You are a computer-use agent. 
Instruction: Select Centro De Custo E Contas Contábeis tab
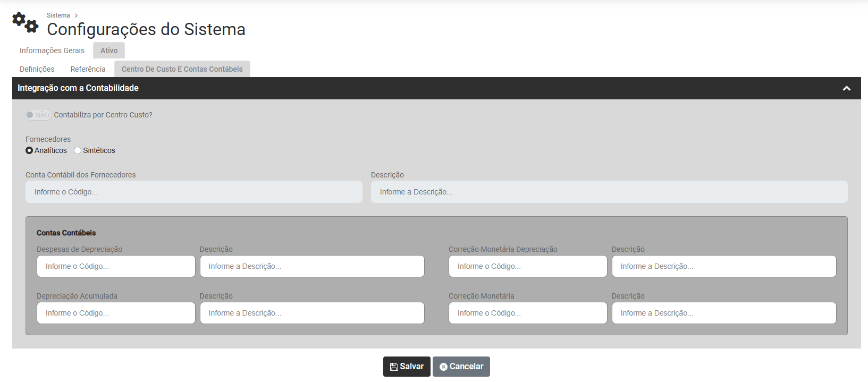pyautogui.click(x=182, y=69)
